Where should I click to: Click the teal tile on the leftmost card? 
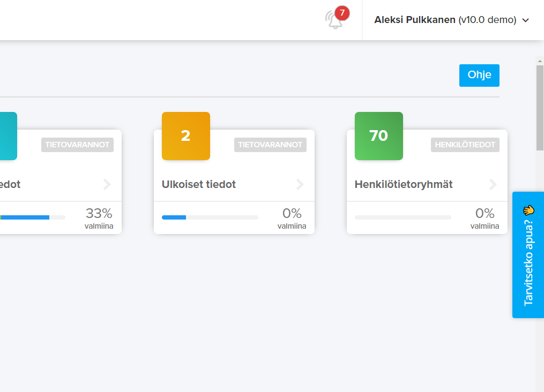point(9,136)
